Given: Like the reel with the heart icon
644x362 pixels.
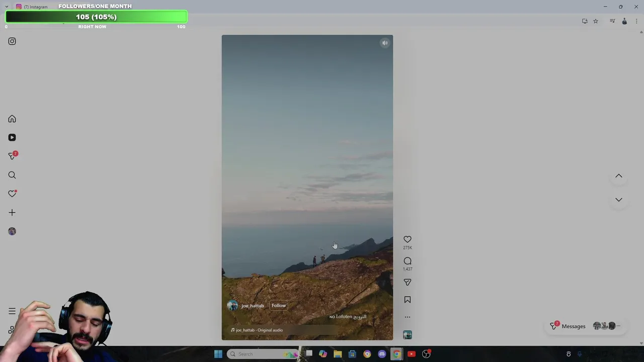Looking at the screenshot, I should (x=408, y=239).
